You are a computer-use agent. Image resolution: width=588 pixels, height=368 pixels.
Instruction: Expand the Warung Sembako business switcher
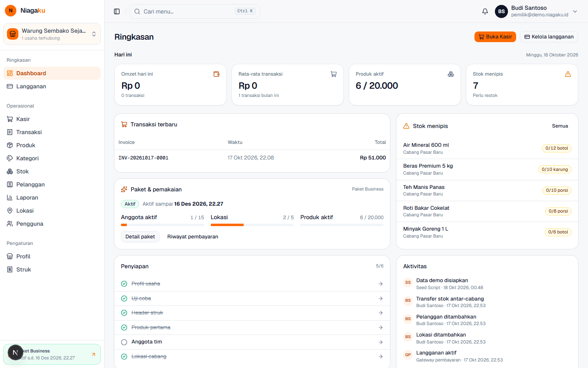coord(52,34)
